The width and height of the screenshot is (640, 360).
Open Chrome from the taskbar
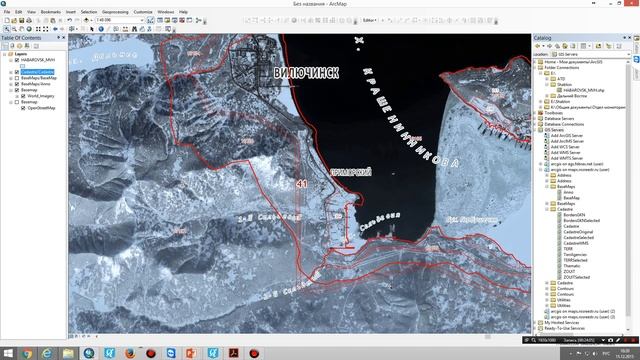click(27, 353)
